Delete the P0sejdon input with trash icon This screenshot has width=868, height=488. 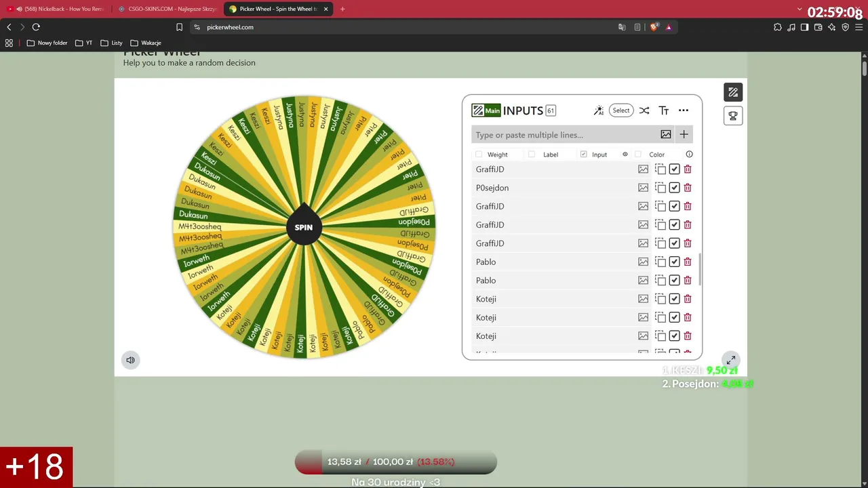(x=688, y=188)
